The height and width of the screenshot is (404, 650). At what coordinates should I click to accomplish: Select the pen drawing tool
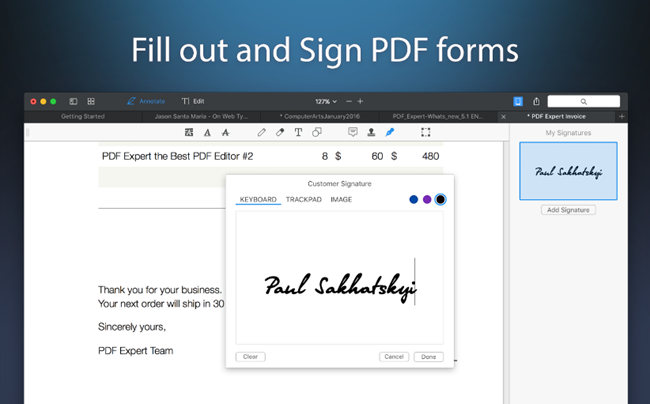(x=262, y=132)
